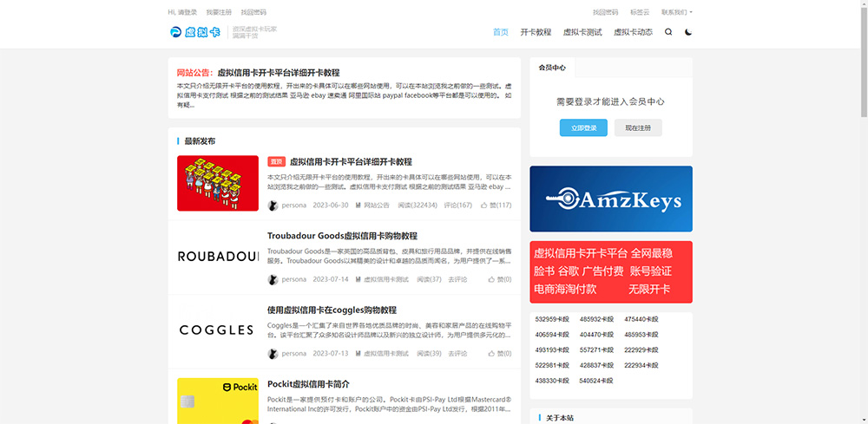Image resolution: width=868 pixels, height=424 pixels.
Task: Toggle dark mode with the moon icon
Action: point(688,32)
